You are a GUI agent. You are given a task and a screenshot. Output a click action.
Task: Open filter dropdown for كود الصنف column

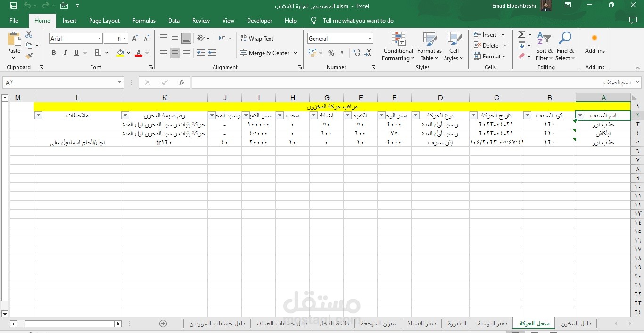coord(528,115)
